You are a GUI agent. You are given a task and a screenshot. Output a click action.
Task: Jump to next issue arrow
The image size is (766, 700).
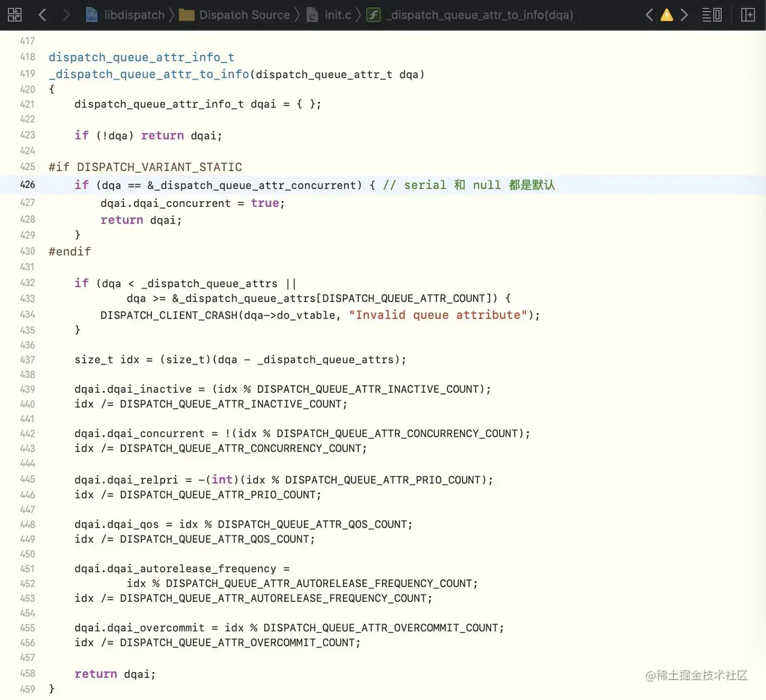coord(684,15)
